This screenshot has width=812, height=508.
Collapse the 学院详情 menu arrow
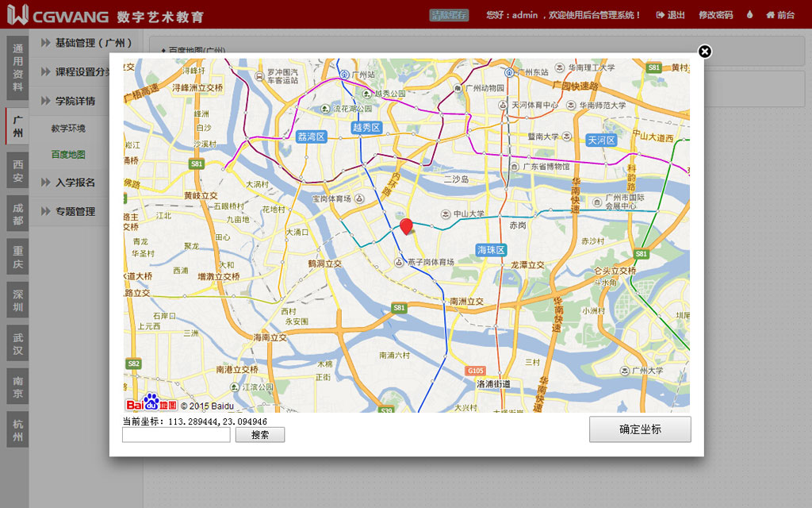click(45, 101)
